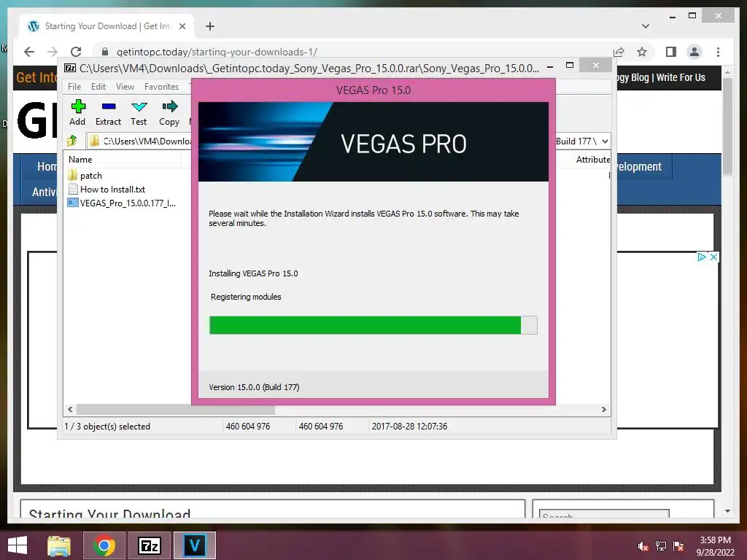Click the '2017-08-28 12:07:36' status date

[409, 427]
